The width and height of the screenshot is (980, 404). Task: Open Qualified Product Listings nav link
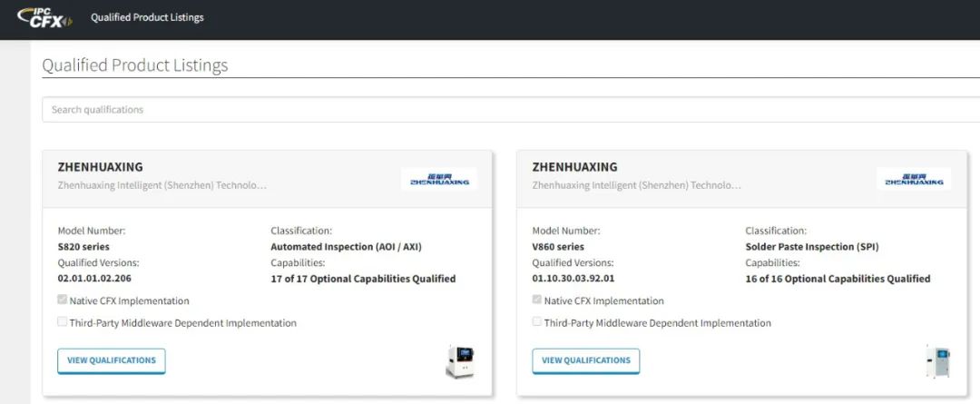[x=148, y=17]
